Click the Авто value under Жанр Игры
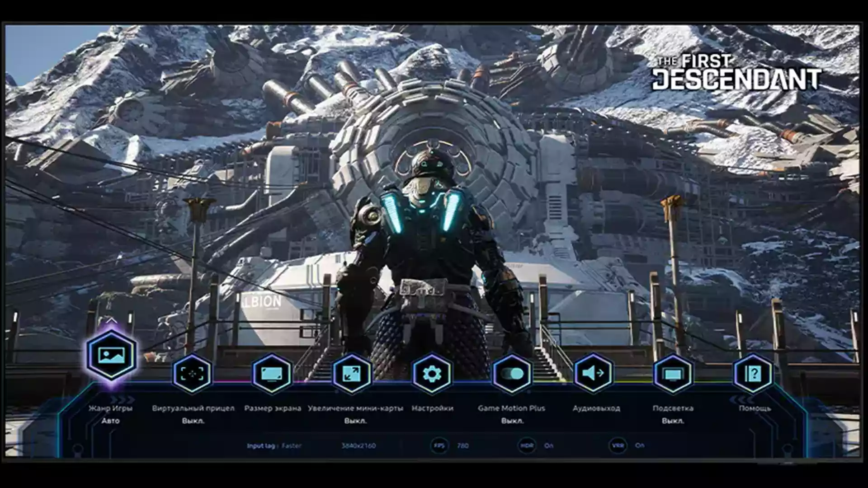868x488 pixels. (110, 421)
